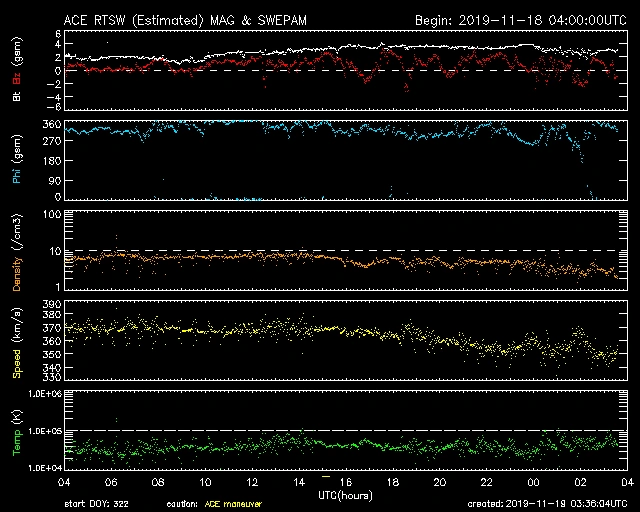This screenshot has width=640, height=512.
Task: Click the orange Density axis label
Action: (x=16, y=258)
